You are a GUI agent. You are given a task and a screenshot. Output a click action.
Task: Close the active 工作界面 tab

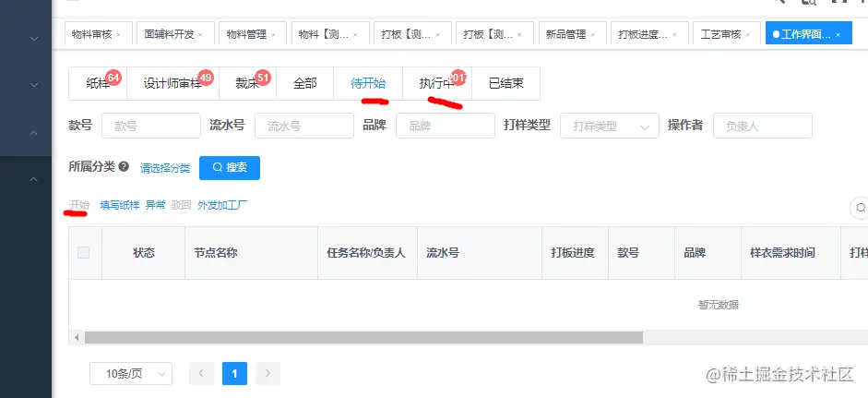click(838, 35)
